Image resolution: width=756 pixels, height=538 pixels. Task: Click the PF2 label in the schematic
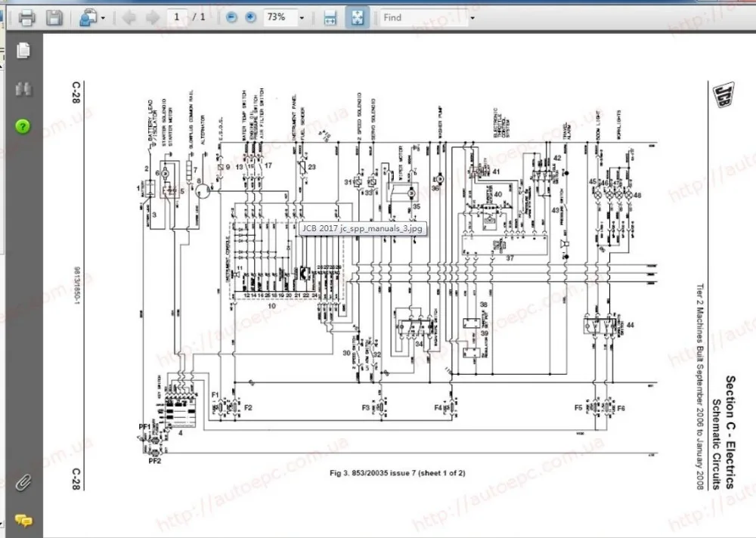[x=155, y=461]
